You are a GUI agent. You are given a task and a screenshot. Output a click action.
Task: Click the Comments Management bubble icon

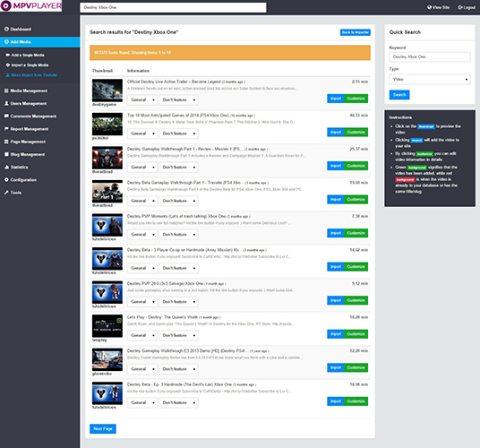point(6,116)
